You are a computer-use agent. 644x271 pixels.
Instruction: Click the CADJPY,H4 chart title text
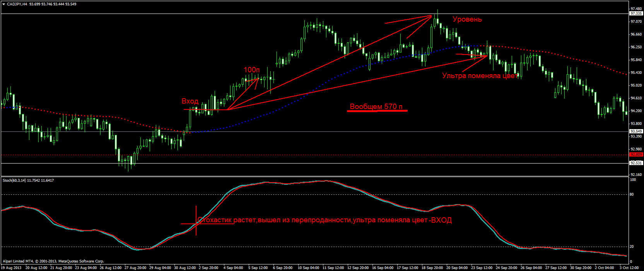(17, 4)
